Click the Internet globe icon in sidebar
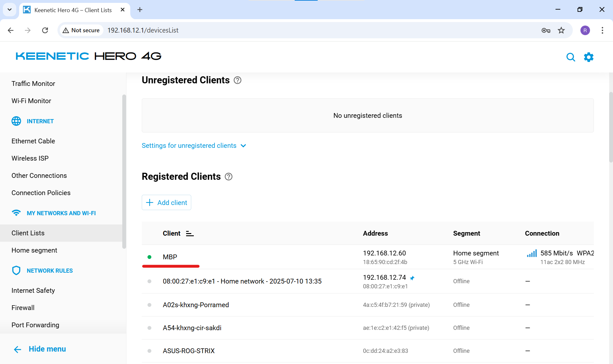The image size is (613, 364). (16, 121)
